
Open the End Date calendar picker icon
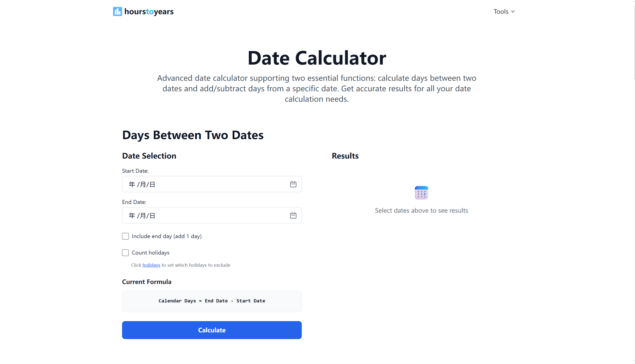pyautogui.click(x=293, y=215)
